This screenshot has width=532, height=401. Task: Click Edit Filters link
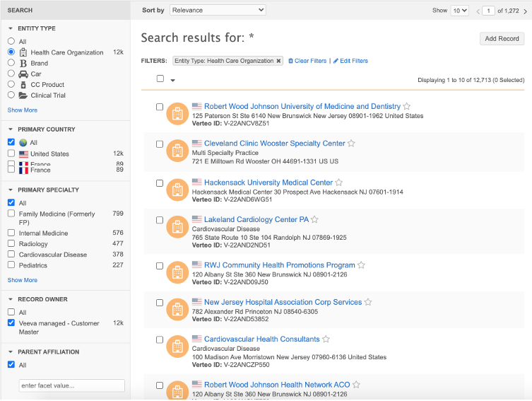350,61
